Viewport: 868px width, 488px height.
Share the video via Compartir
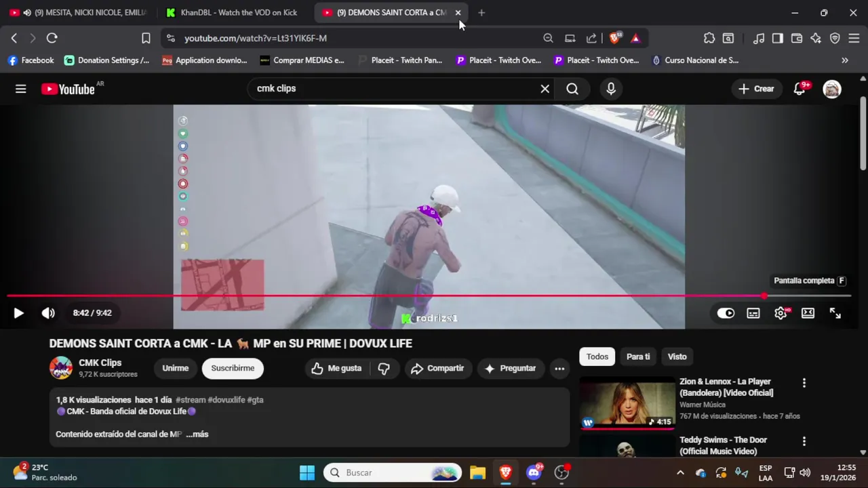(439, 369)
